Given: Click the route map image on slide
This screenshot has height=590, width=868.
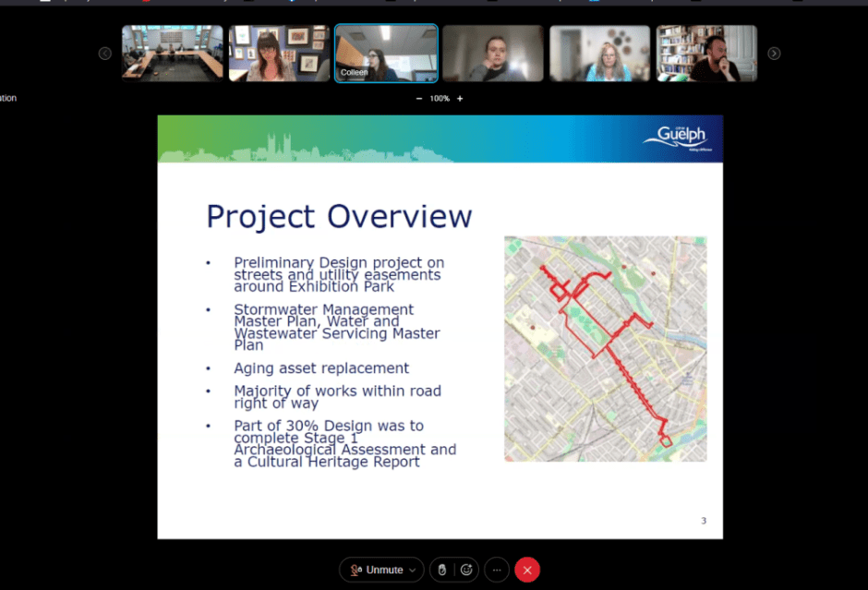Looking at the screenshot, I should point(605,348).
